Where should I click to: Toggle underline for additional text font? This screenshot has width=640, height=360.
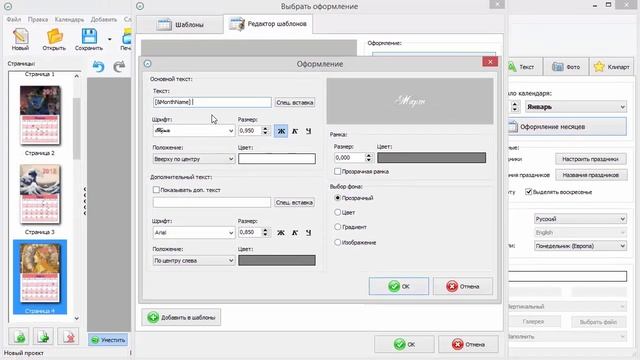click(x=308, y=233)
